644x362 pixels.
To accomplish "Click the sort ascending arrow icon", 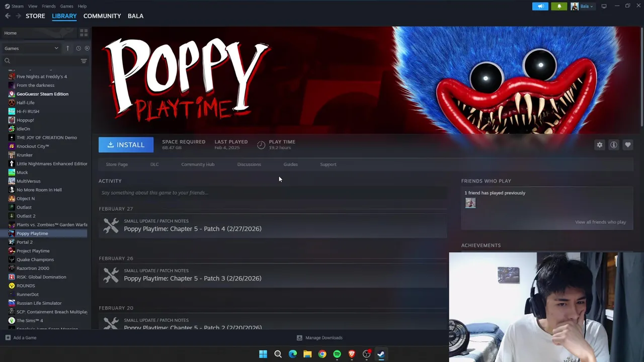I will coord(67,48).
